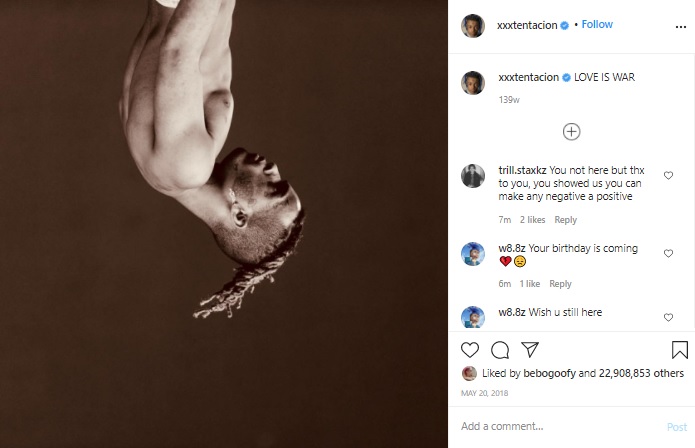Like the post with the heart icon
This screenshot has width=695, height=448.
coord(470,350)
